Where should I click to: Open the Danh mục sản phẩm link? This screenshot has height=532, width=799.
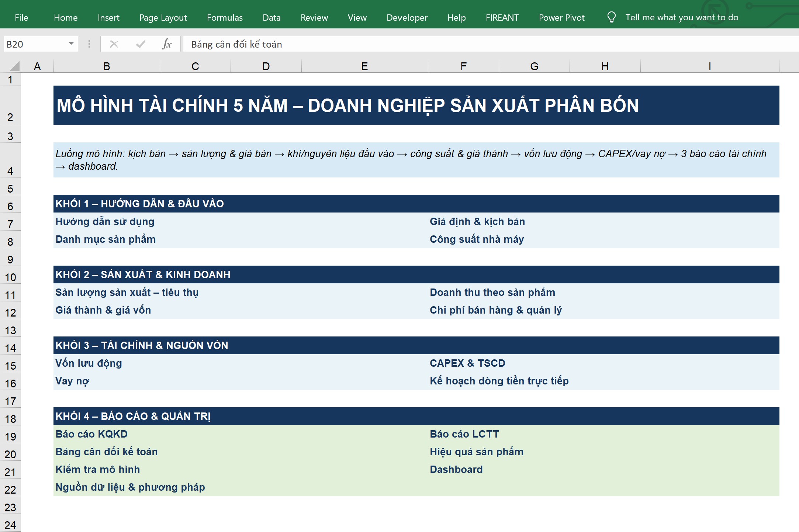point(106,239)
